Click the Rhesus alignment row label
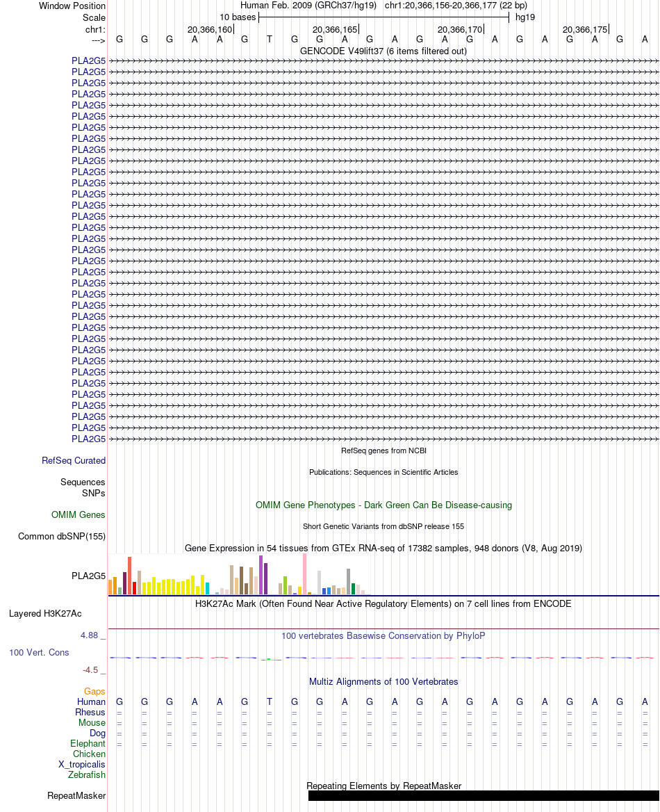 tap(90, 712)
